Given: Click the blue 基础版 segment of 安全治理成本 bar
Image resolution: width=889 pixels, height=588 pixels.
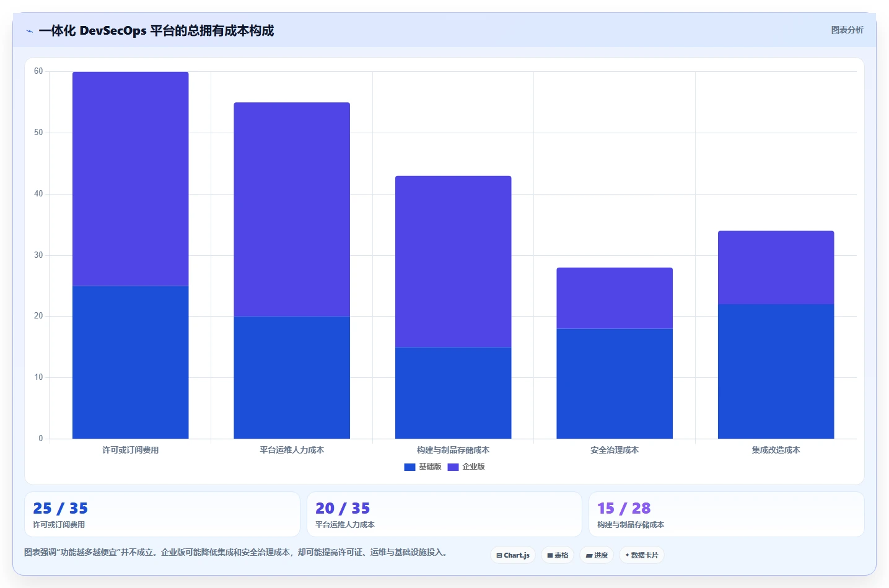Looking at the screenshot, I should [x=615, y=384].
